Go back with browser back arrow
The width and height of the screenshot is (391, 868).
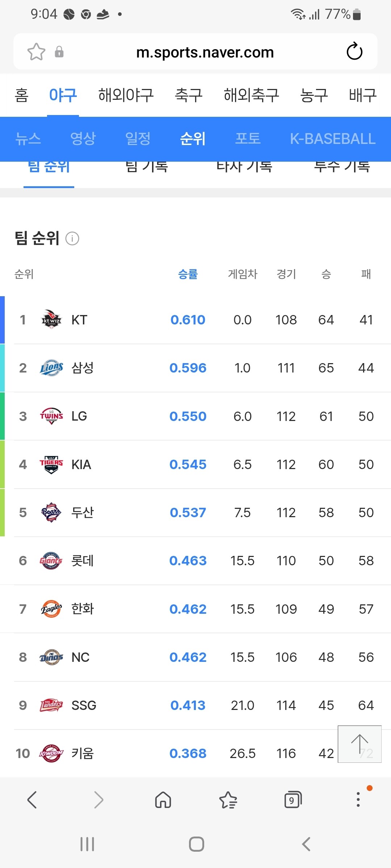pyautogui.click(x=32, y=800)
